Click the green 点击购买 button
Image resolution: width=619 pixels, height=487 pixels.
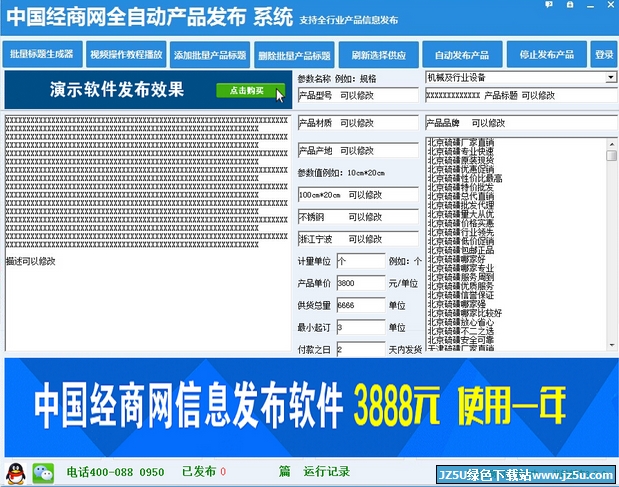(x=250, y=91)
